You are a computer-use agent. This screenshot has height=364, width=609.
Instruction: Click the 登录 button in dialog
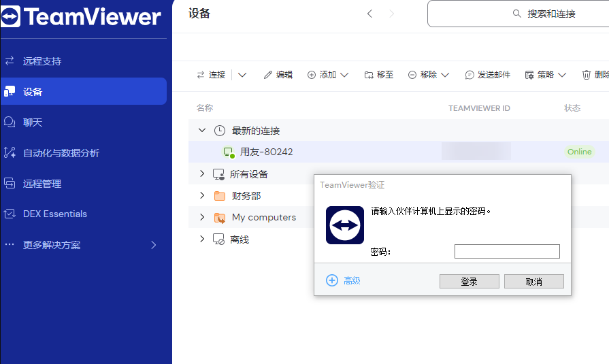click(470, 281)
